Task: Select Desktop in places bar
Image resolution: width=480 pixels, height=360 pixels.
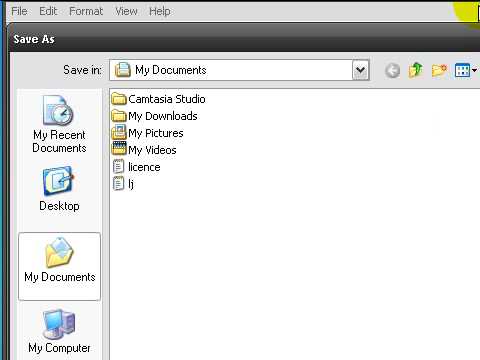Action: (59, 189)
